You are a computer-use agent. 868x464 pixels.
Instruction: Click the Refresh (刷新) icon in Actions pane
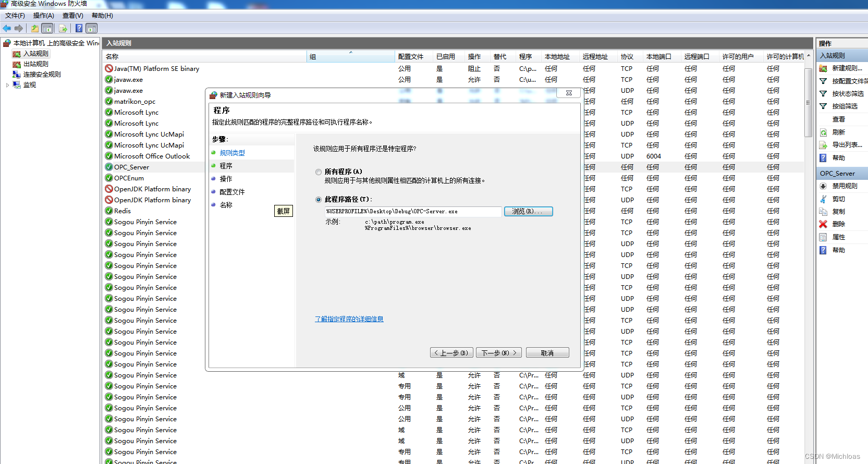[x=823, y=132]
